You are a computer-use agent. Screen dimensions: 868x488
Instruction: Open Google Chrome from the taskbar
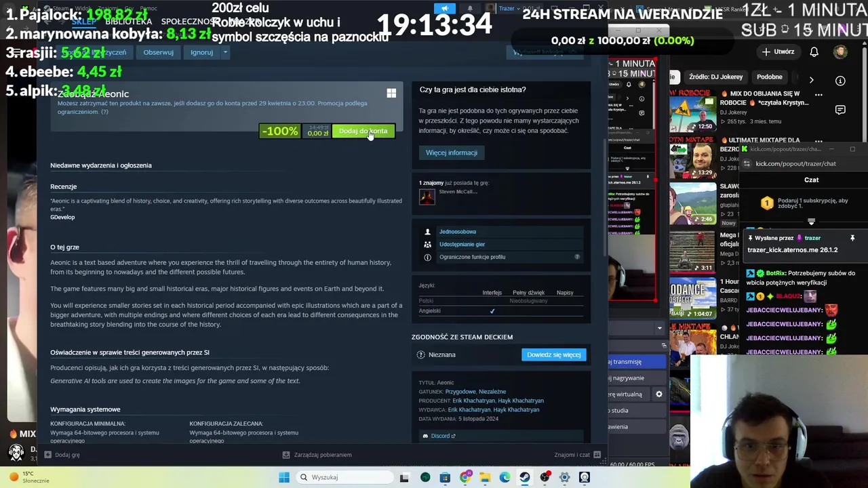tap(465, 477)
